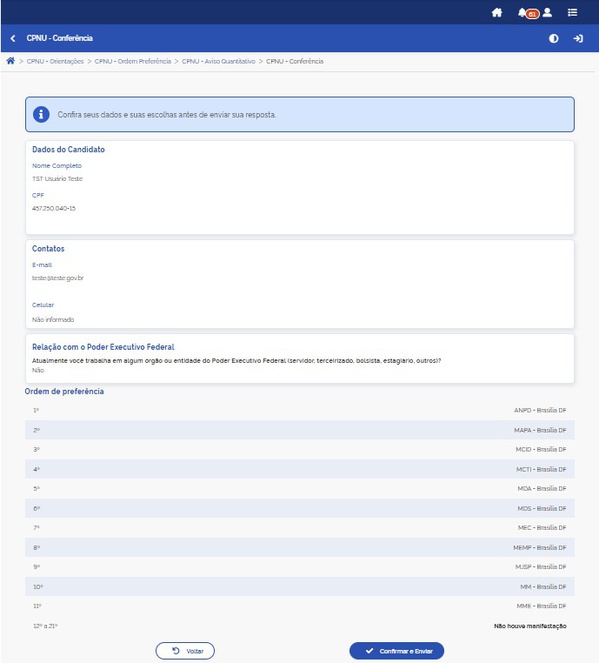Select the ANPD - Brasília DF preference row

[x=300, y=410]
